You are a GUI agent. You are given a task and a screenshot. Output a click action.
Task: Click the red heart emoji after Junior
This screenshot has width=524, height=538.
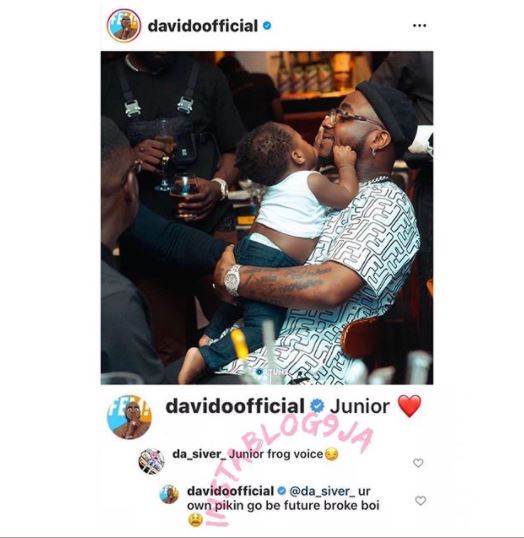click(409, 406)
